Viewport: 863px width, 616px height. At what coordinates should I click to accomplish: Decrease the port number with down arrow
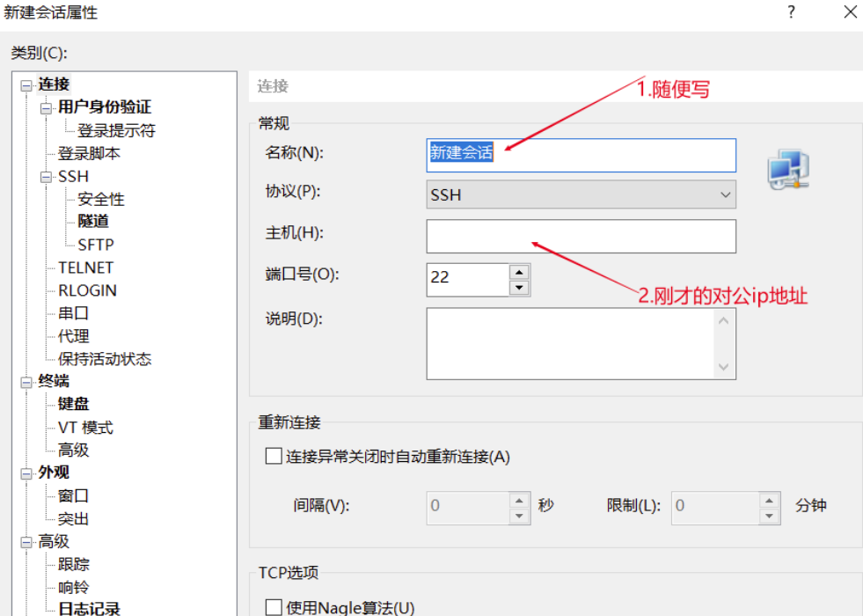pos(519,288)
